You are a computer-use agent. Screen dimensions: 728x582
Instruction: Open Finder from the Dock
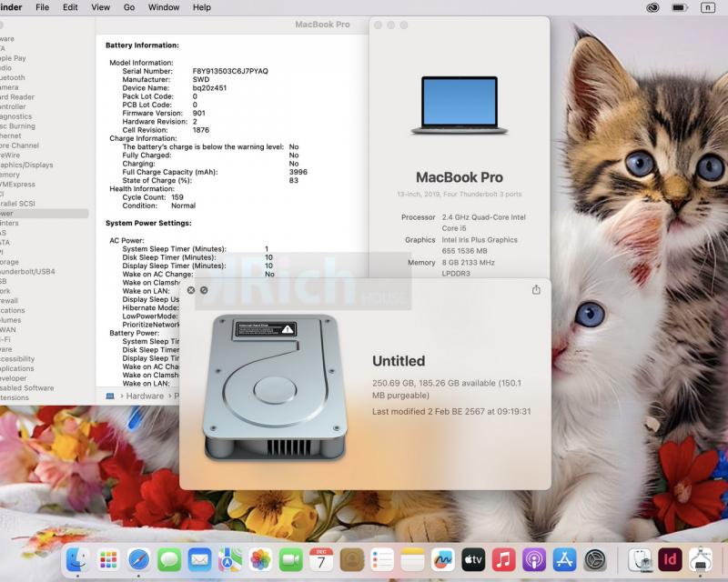tap(77, 559)
